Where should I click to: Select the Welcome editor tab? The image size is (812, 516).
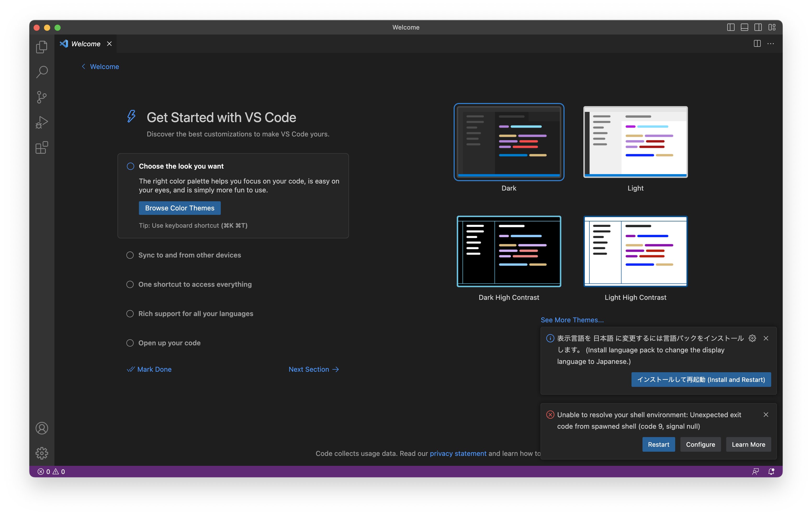coord(86,44)
